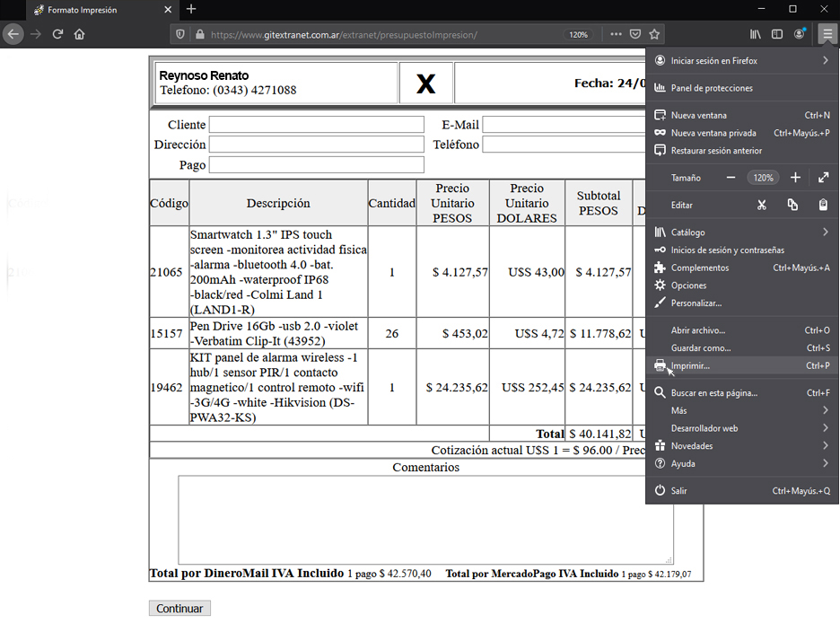The height and width of the screenshot is (632, 840).
Task: Save the page to Pocket
Action: coord(634,33)
